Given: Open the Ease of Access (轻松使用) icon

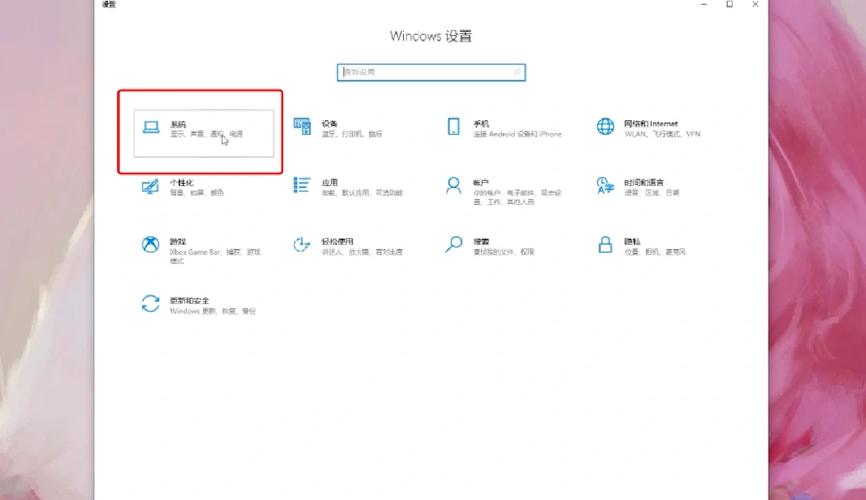Looking at the screenshot, I should pos(302,244).
